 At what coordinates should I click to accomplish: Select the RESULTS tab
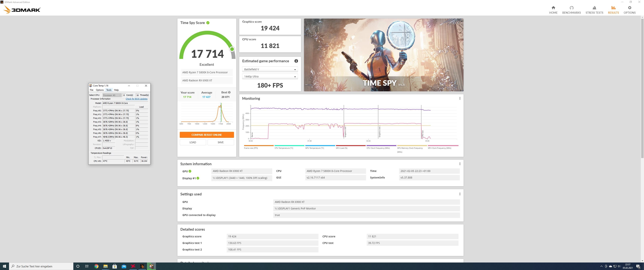pos(613,10)
